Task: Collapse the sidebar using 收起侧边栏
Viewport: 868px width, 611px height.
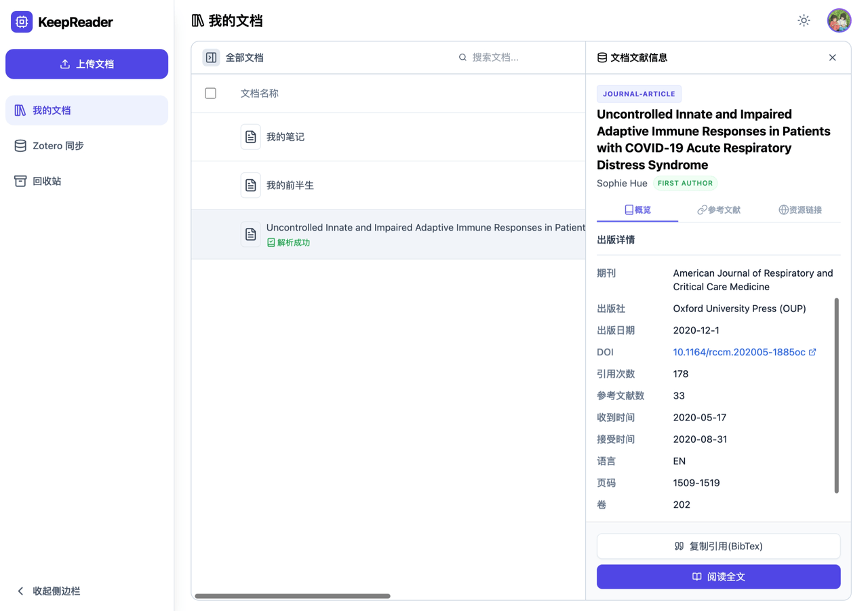Action: [46, 591]
